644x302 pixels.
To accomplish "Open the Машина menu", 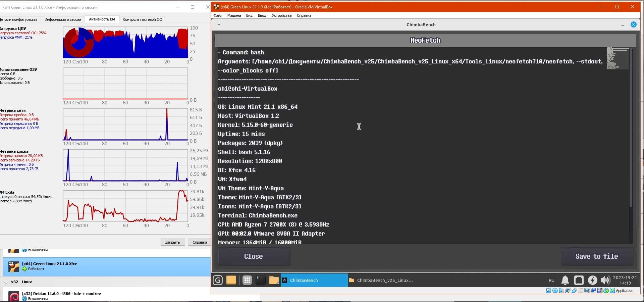I will pyautogui.click(x=234, y=15).
